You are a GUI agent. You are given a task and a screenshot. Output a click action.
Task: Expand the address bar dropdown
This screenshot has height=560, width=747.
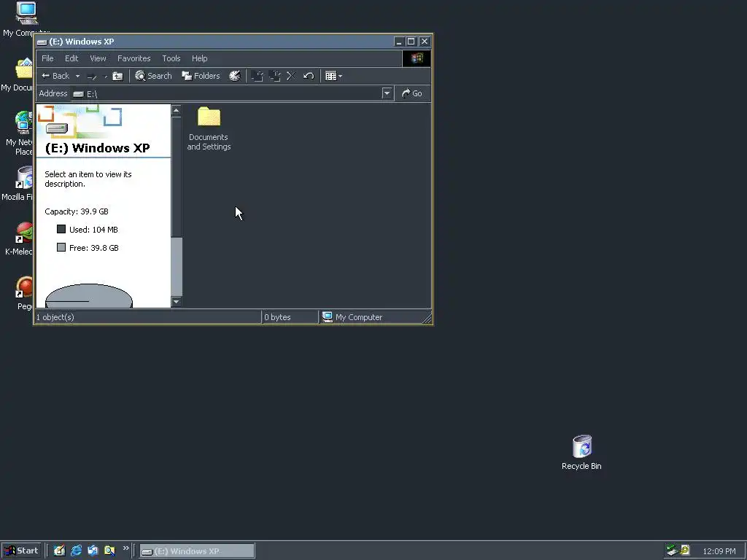[387, 93]
